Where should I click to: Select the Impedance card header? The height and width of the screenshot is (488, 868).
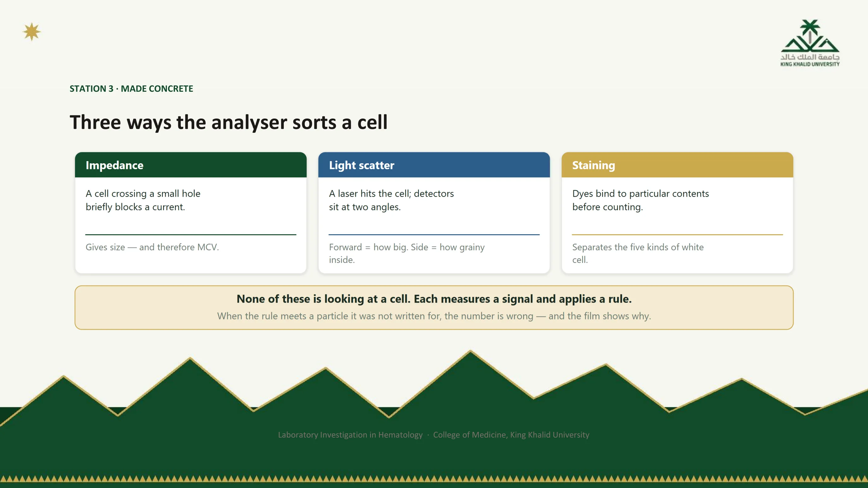coord(191,165)
